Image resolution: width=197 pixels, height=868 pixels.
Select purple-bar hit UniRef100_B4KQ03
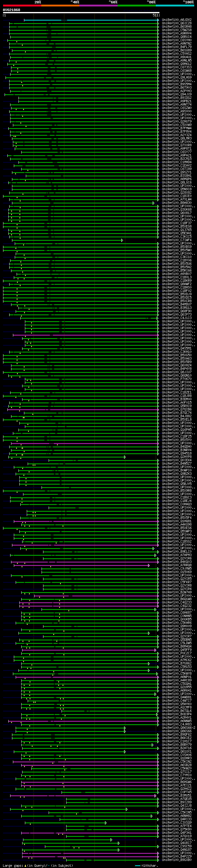pos(176,562)
